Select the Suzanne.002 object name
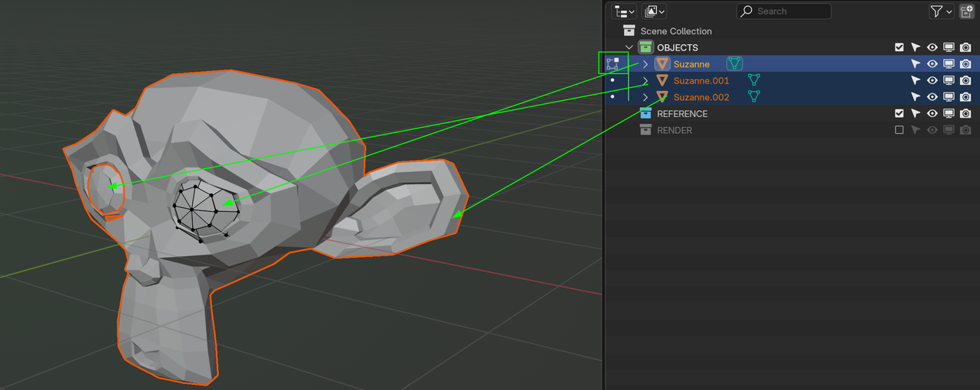The width and height of the screenshot is (980, 390). [x=701, y=97]
